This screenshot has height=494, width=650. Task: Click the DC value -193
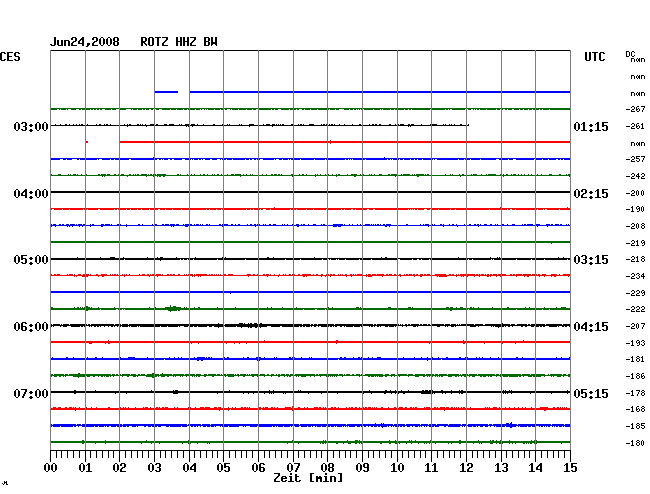coord(635,343)
